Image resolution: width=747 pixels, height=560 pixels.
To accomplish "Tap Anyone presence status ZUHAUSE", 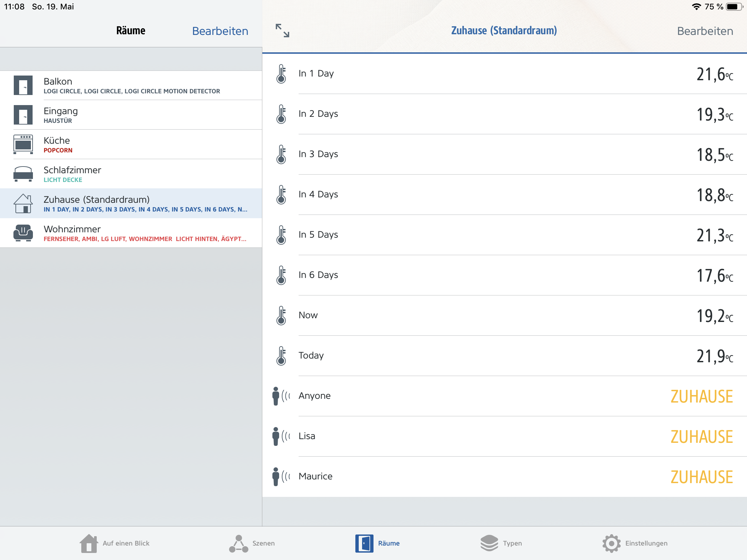I will coord(701,396).
